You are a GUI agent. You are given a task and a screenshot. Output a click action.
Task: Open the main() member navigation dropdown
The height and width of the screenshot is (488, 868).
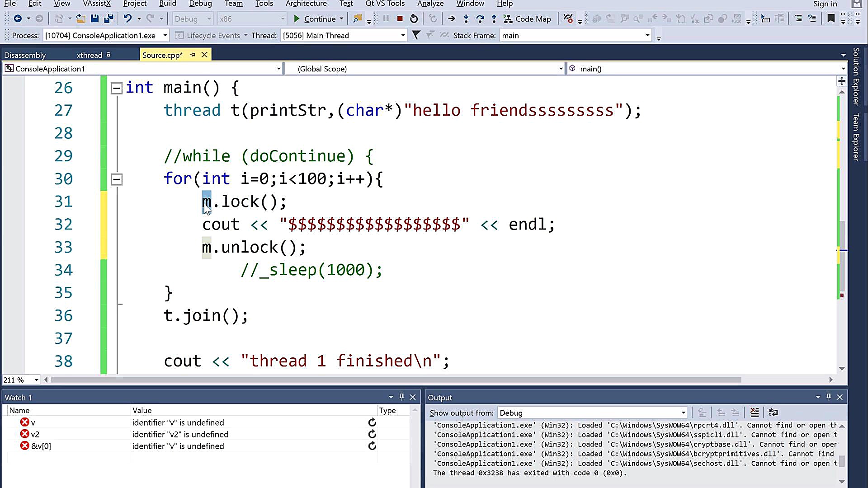pyautogui.click(x=843, y=69)
